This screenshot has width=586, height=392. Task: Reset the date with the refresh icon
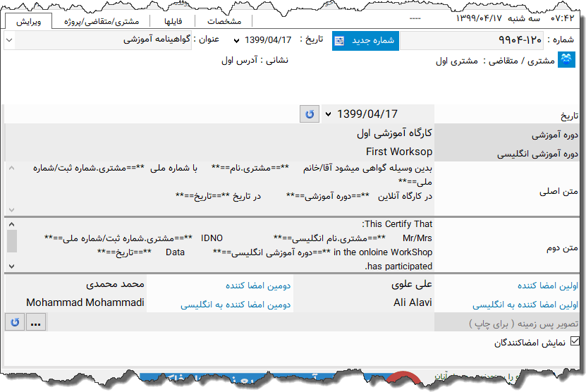(310, 114)
